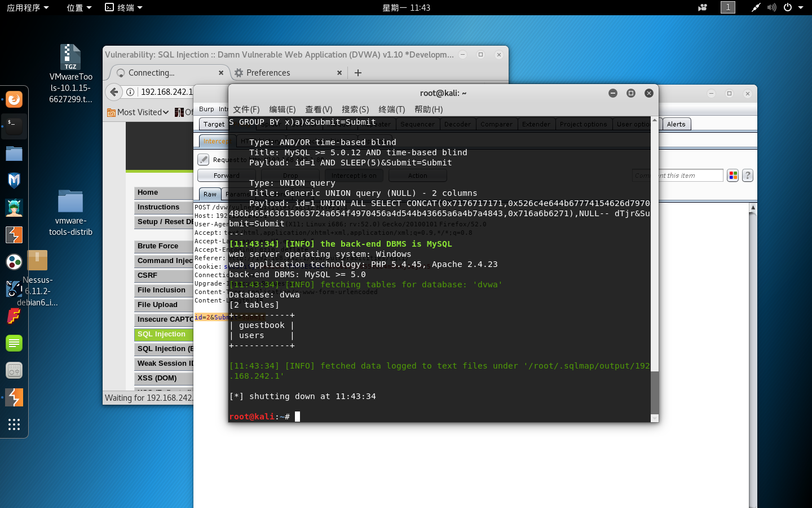
Task: Open the three-colored-circles dock icon
Action: 14,261
